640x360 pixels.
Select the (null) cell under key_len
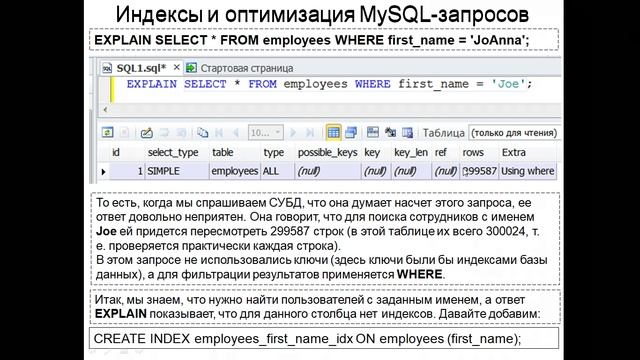[411, 171]
